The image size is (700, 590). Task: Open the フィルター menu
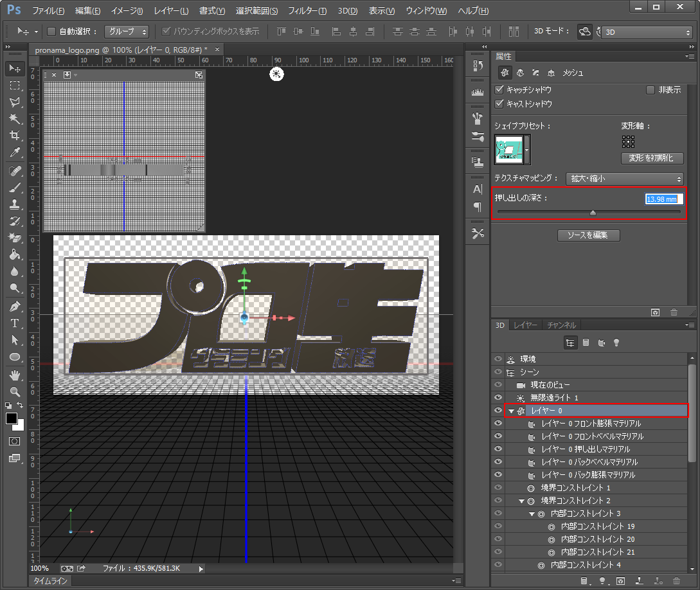point(307,11)
